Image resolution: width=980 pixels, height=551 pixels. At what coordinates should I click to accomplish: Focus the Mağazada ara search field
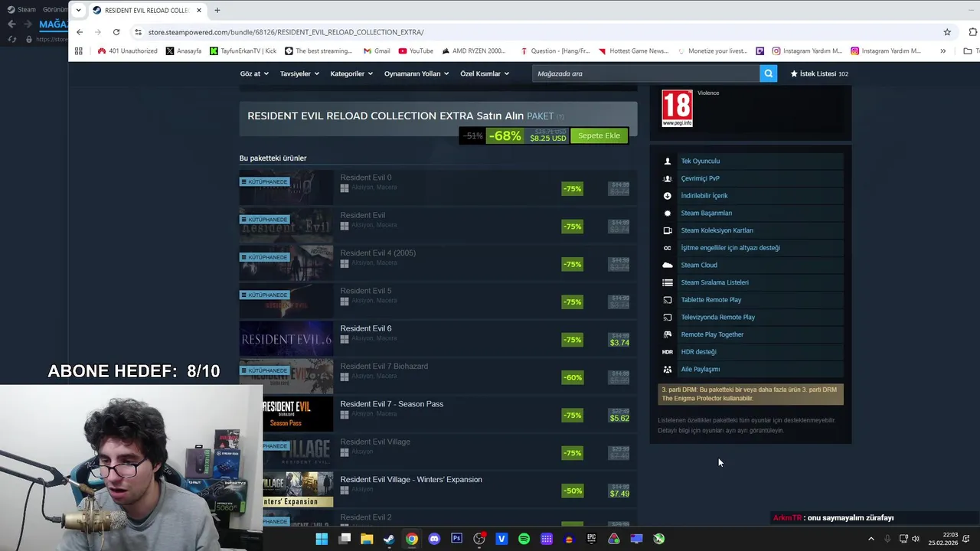pos(645,73)
